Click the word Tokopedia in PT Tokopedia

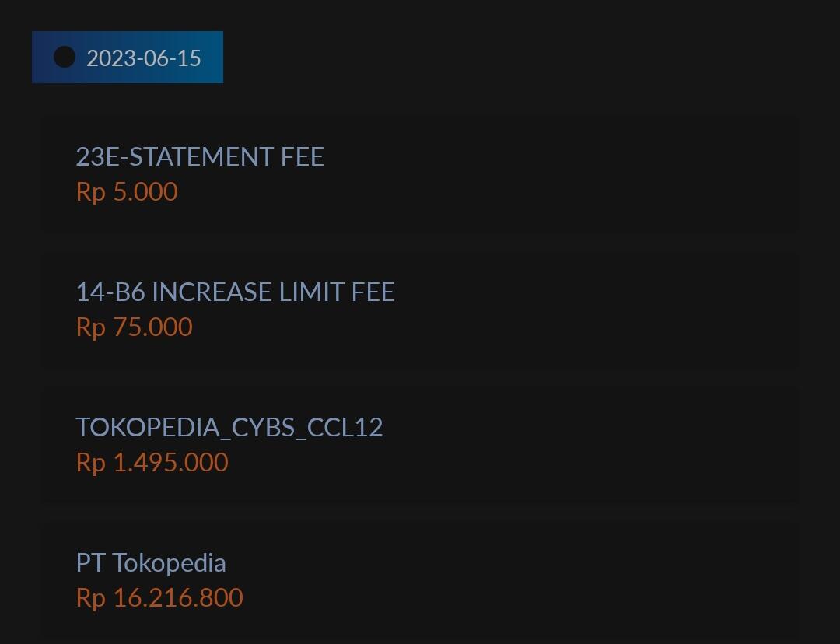click(169, 562)
